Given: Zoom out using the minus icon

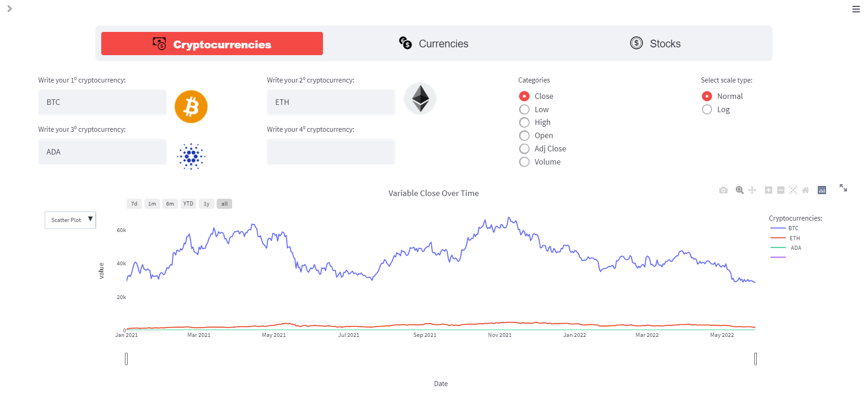Looking at the screenshot, I should [x=781, y=190].
